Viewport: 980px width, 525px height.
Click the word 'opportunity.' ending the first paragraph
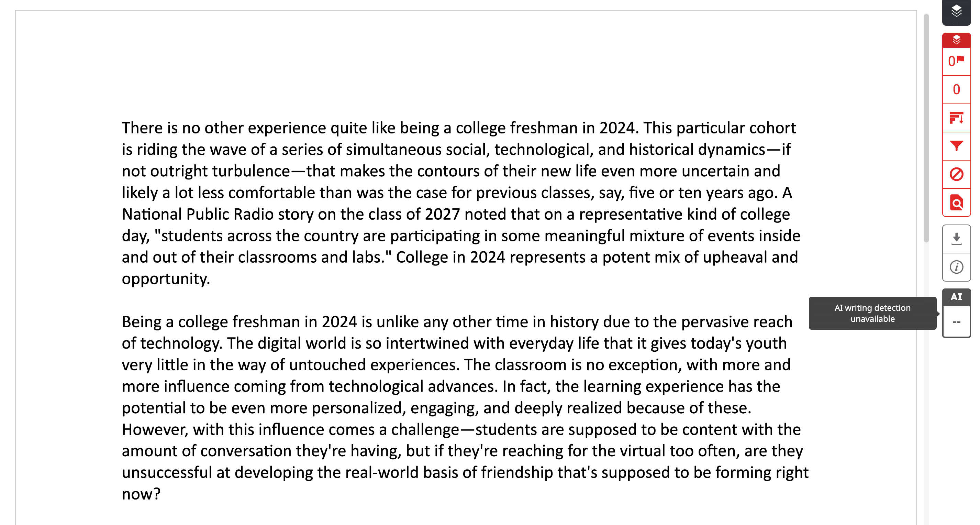pyautogui.click(x=166, y=279)
